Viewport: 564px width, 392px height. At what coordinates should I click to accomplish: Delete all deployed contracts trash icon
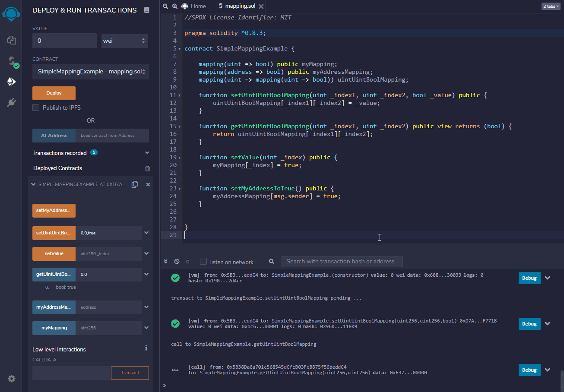(148, 168)
